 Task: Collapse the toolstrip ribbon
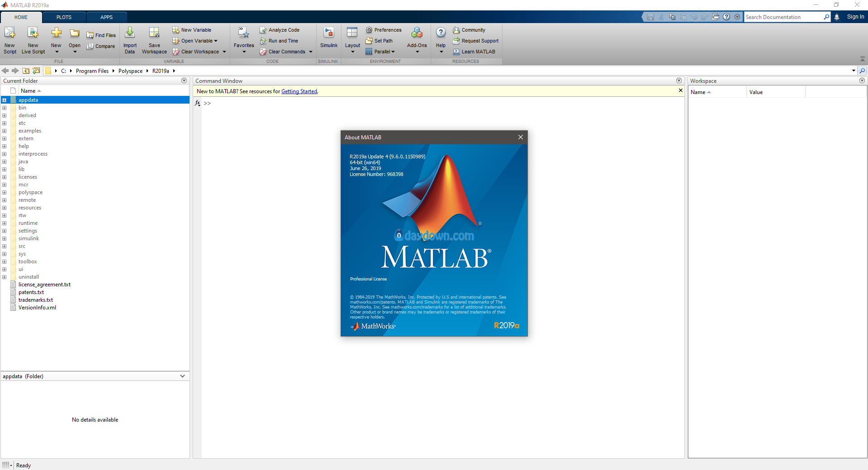[x=862, y=59]
